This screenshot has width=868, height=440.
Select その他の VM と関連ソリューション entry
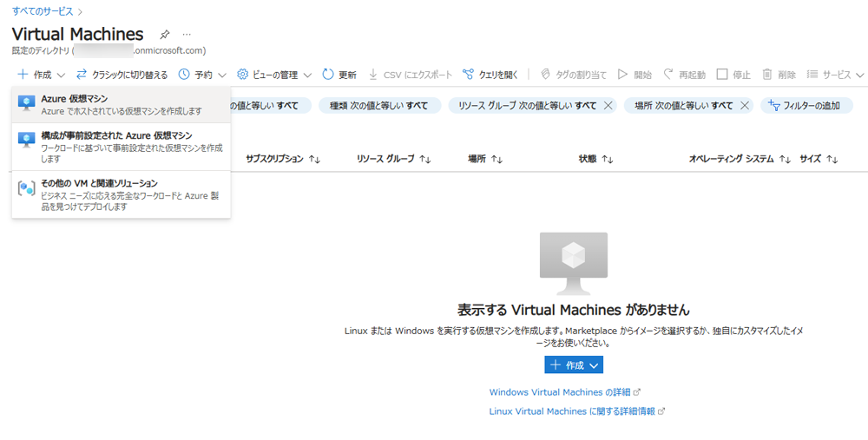pyautogui.click(x=121, y=194)
